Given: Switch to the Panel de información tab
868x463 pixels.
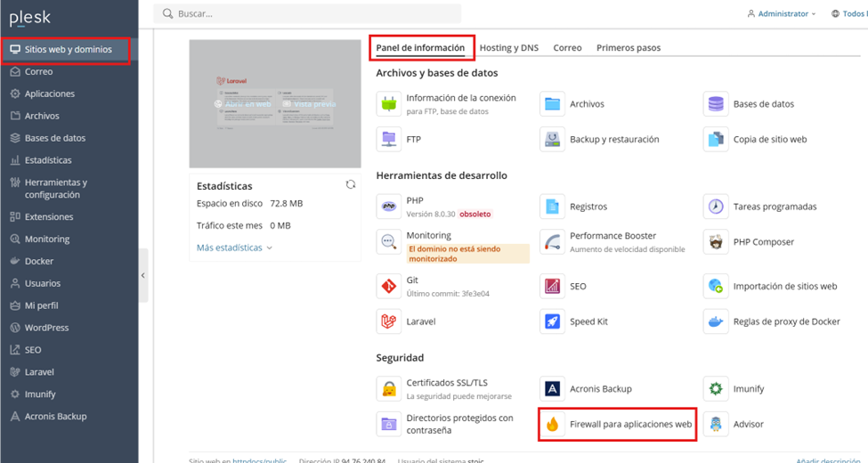Looking at the screenshot, I should coord(420,47).
